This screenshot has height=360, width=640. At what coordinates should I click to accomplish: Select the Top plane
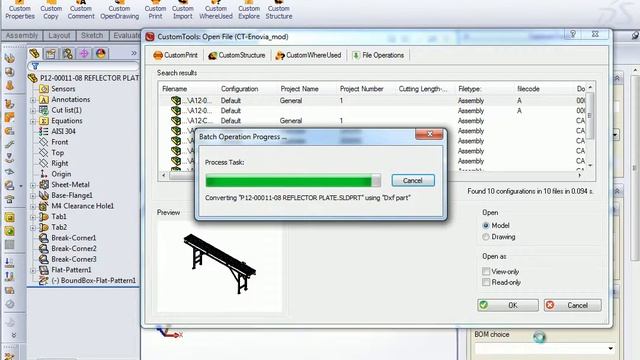[58, 152]
